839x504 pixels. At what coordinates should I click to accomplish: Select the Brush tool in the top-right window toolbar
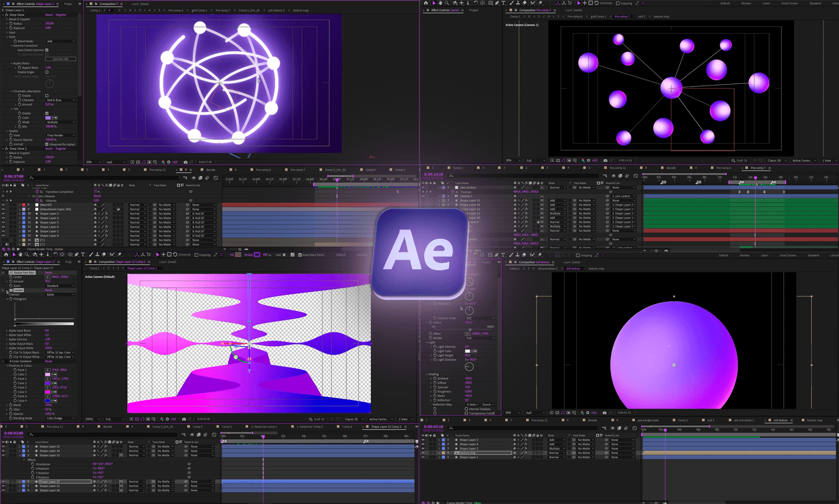coord(511,3)
